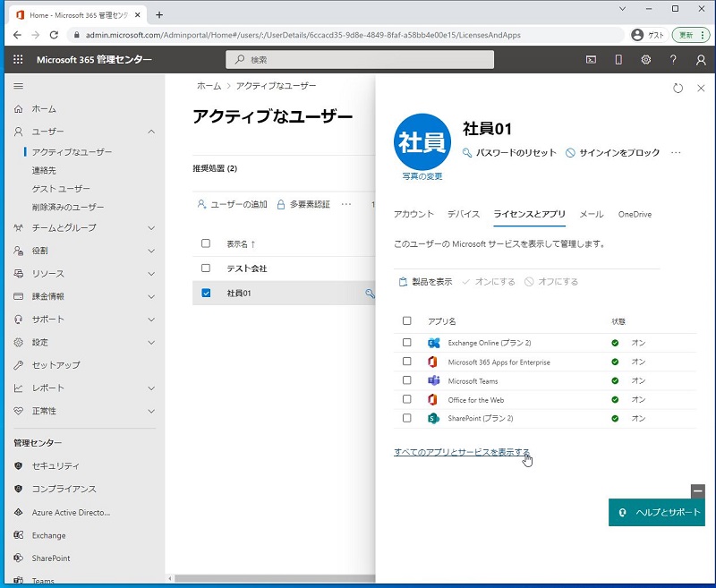Viewport: 716px width, 588px height.
Task: Check the Exchange Online (プラン 2) checkbox
Action: pos(407,343)
